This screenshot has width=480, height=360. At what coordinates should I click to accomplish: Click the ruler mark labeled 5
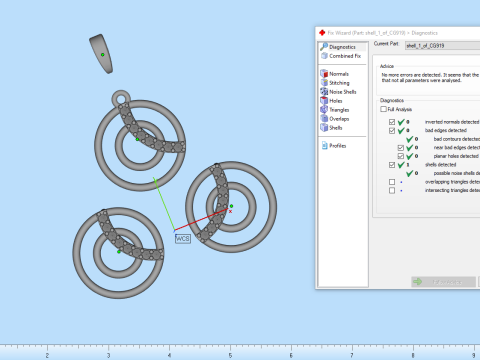click(x=230, y=355)
